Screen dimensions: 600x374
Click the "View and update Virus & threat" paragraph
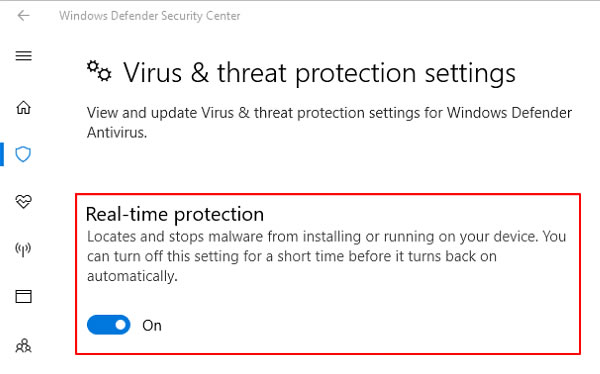[x=329, y=122]
